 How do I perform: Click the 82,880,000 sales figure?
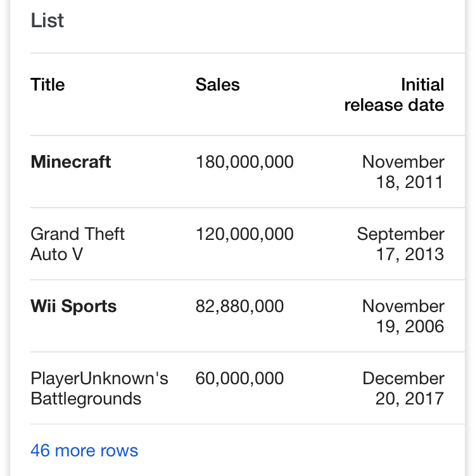(240, 306)
